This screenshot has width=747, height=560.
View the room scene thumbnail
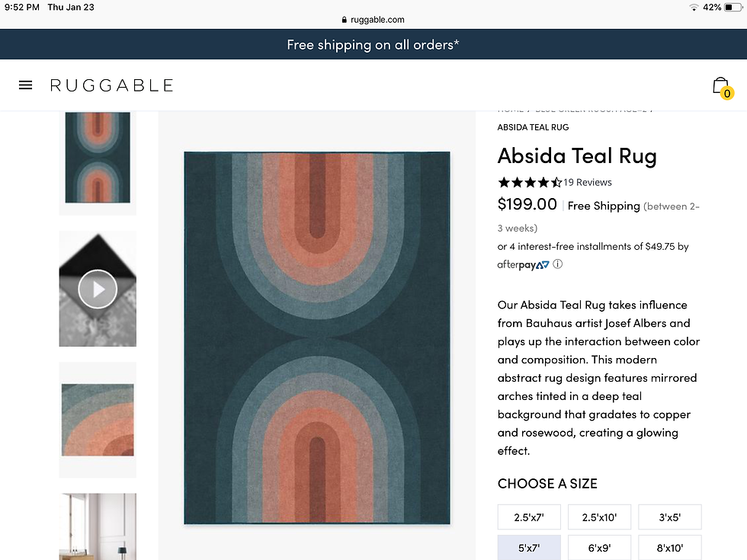(x=98, y=527)
